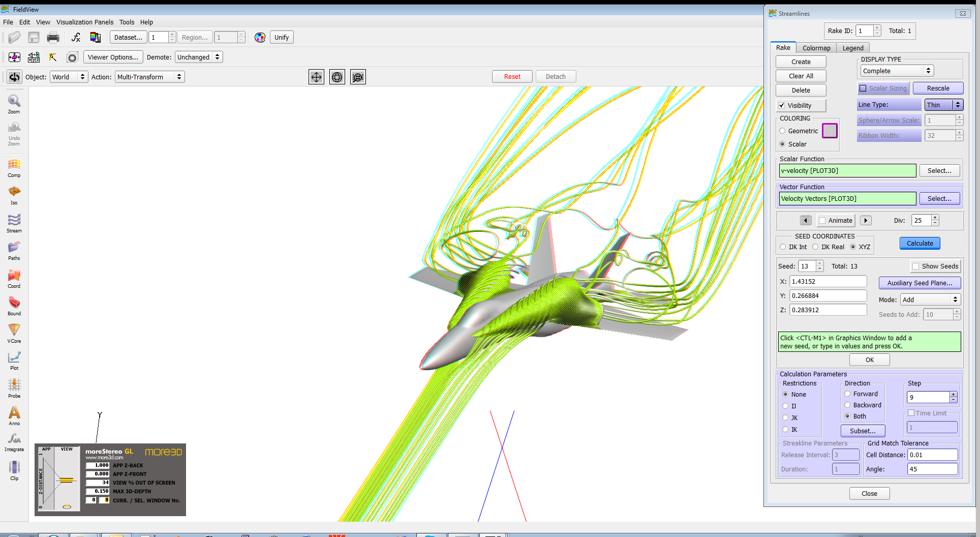The height and width of the screenshot is (537, 980).
Task: Click the XYZ axes toolbar icon
Action: tap(34, 57)
